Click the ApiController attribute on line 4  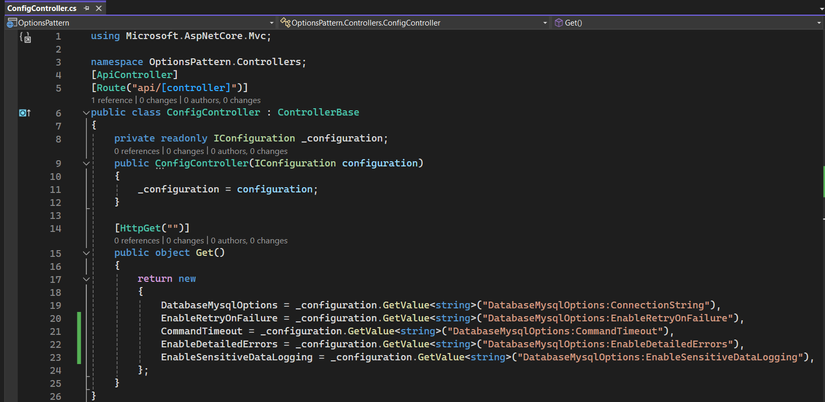(134, 75)
